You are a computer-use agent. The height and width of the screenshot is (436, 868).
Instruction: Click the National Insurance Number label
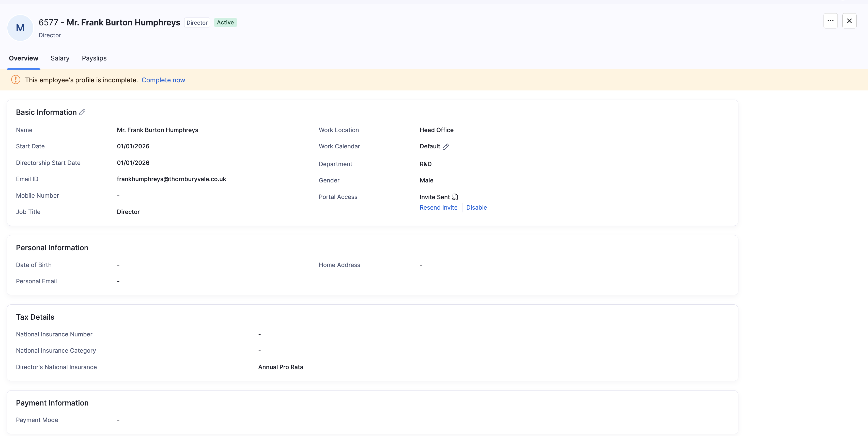click(x=54, y=334)
